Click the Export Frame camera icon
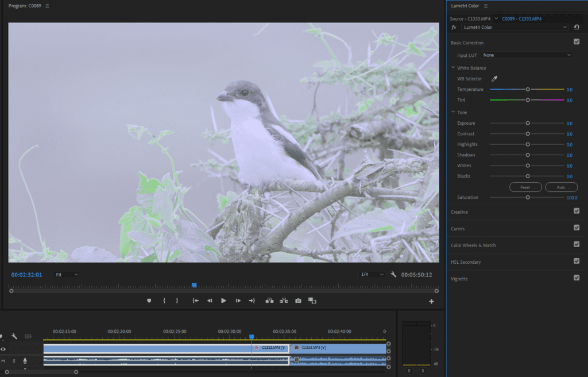The height and width of the screenshot is (377, 588). [x=298, y=301]
